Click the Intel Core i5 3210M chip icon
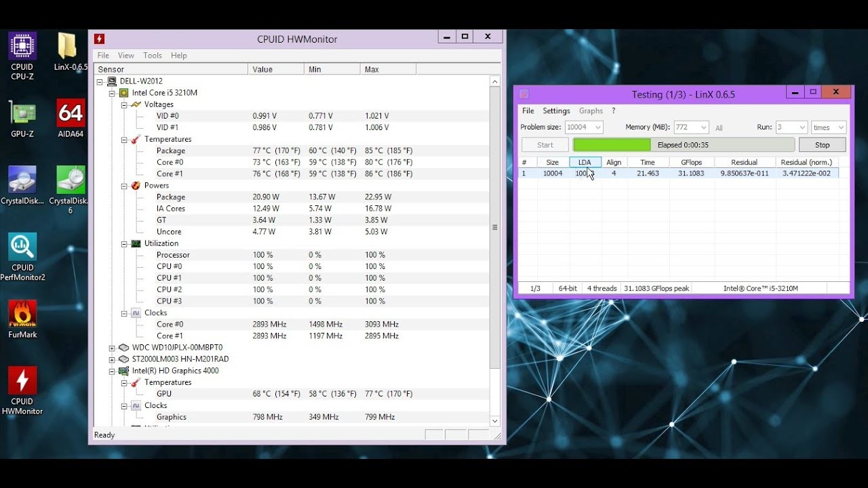This screenshot has height=488, width=868. 124,93
